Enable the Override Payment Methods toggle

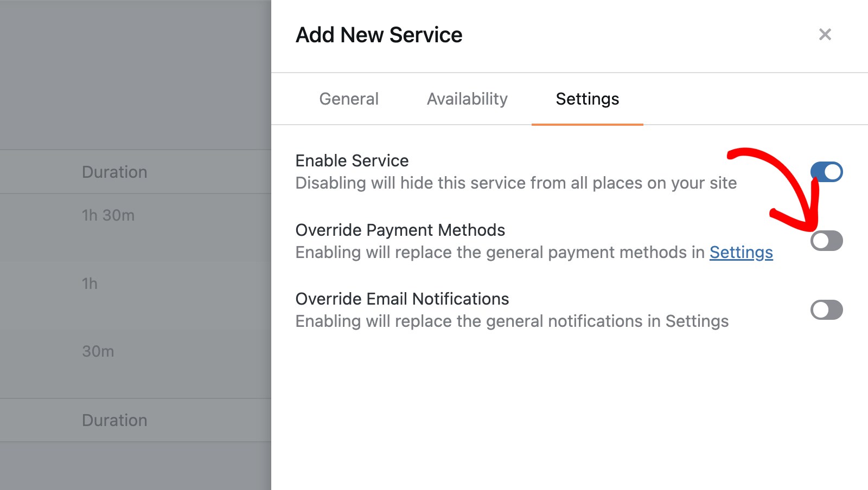(x=826, y=241)
